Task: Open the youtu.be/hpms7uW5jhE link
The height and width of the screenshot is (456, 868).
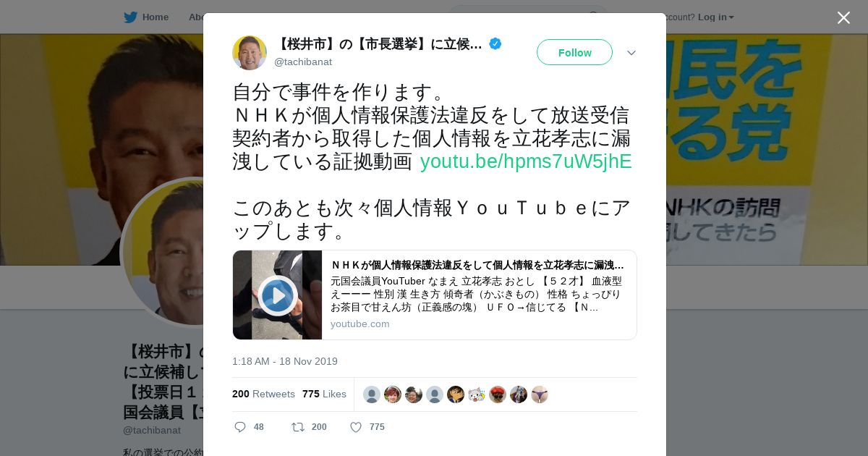Action: (x=526, y=161)
